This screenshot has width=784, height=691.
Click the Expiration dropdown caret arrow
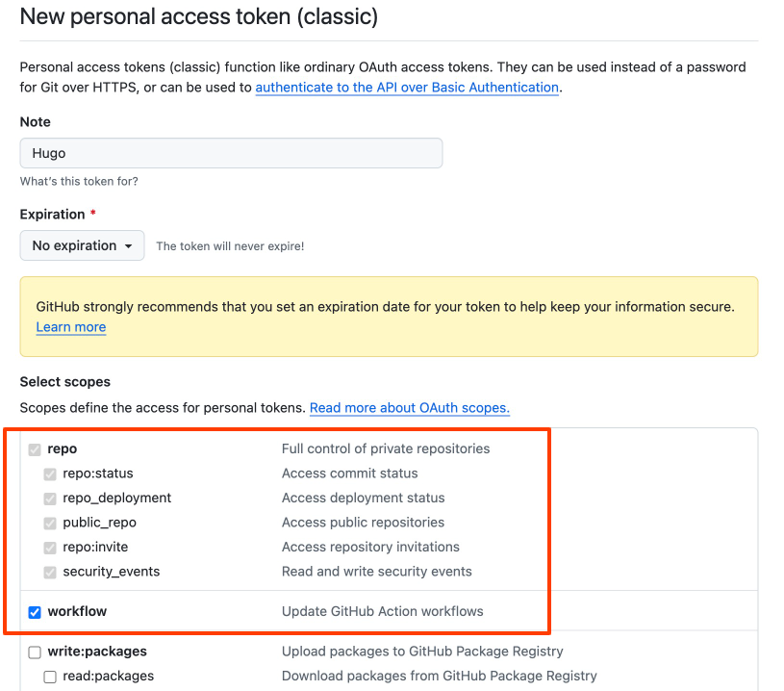[129, 245]
